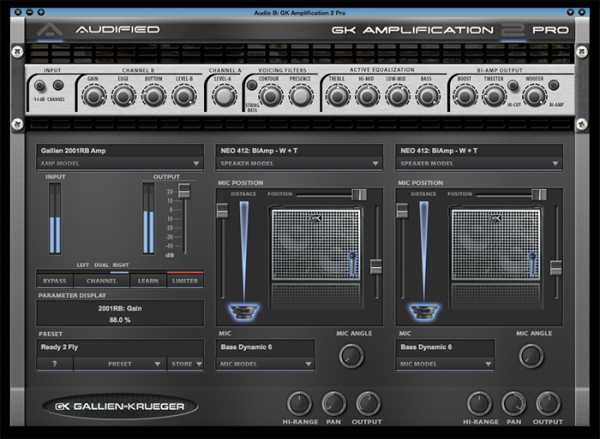Click the first cabinet's Pan knob

[x=334, y=403]
